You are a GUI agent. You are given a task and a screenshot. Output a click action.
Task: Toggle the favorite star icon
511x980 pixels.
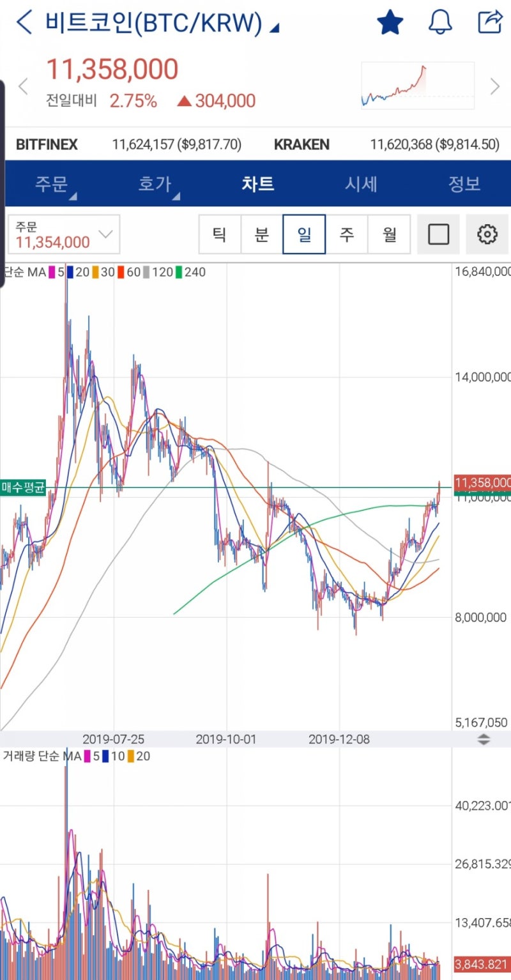point(390,22)
